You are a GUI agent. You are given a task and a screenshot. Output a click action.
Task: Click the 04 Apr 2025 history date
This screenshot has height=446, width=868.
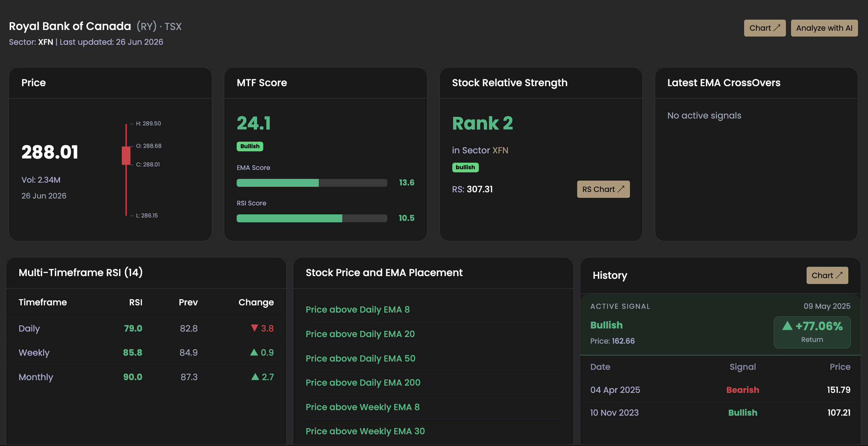[615, 390]
